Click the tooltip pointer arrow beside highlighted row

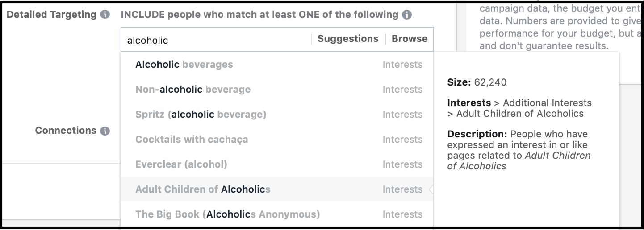tap(431, 189)
